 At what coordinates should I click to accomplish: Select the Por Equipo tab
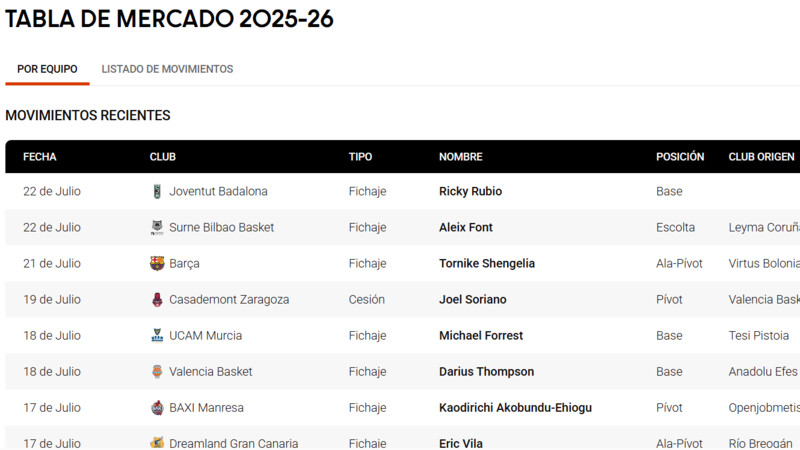pyautogui.click(x=47, y=69)
